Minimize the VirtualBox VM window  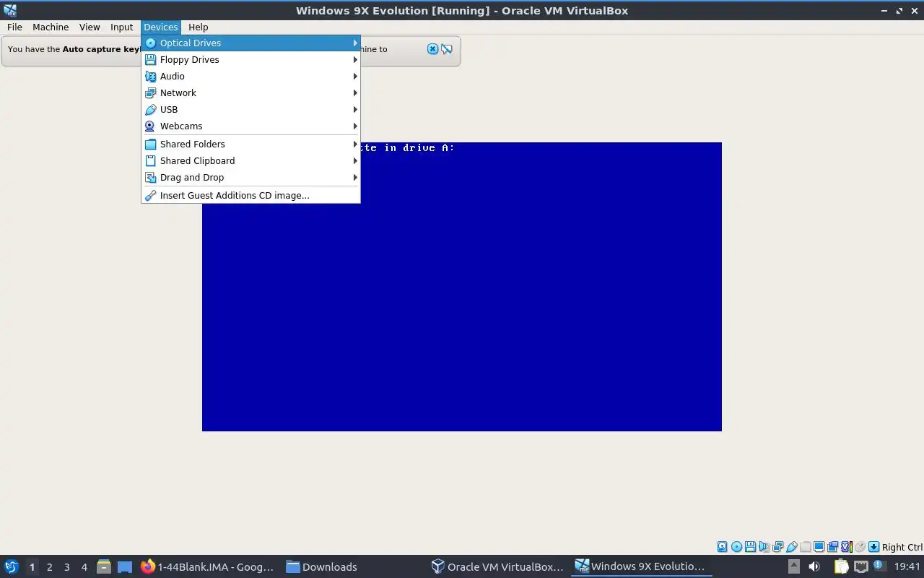click(885, 10)
